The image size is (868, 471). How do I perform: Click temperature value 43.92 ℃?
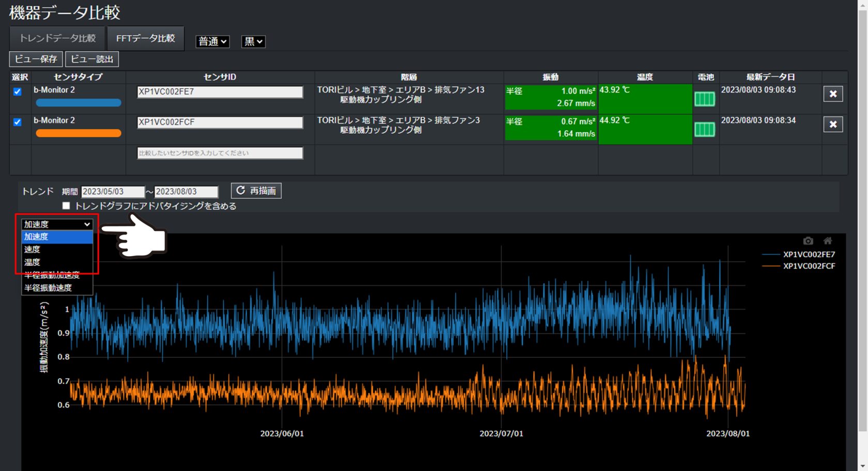[x=614, y=90]
